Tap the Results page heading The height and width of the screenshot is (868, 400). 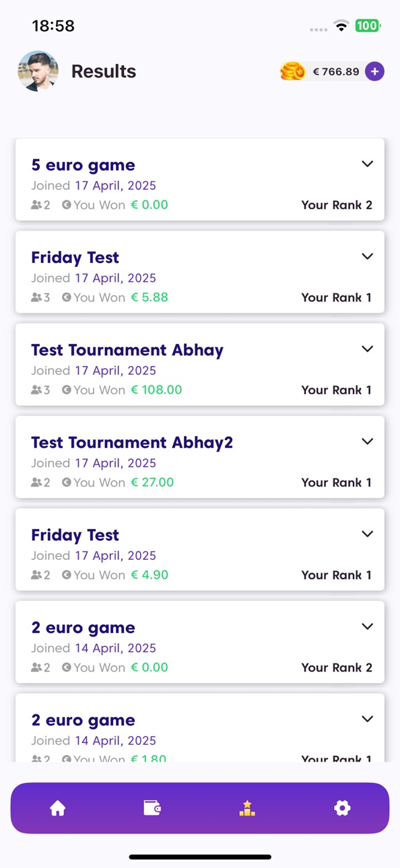(x=104, y=71)
